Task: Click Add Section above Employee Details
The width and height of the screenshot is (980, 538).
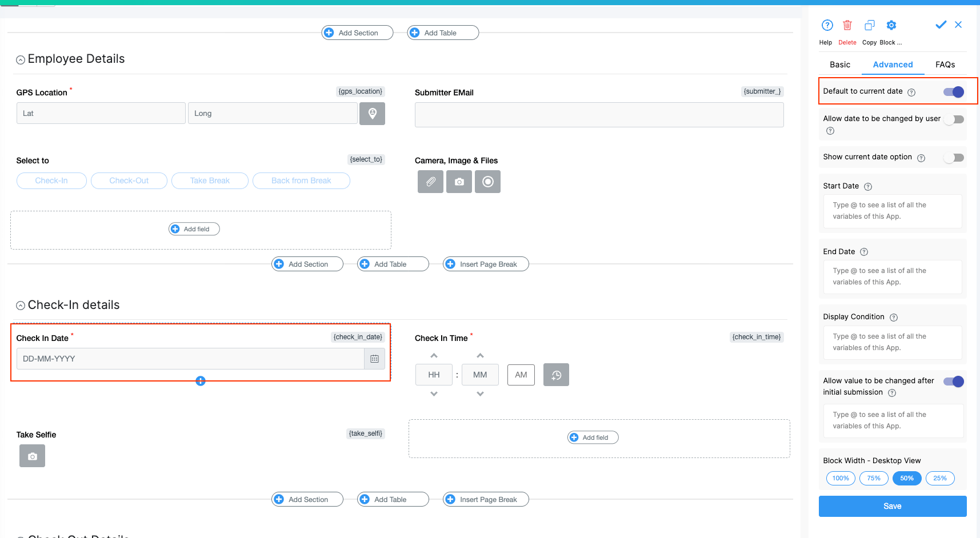Action: tap(357, 33)
